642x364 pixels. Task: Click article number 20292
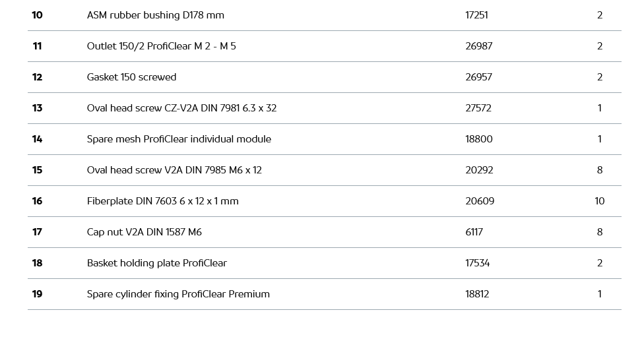pyautogui.click(x=479, y=170)
